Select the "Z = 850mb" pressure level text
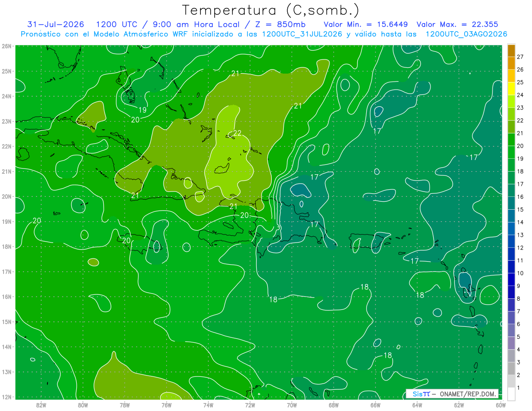The image size is (532, 411). point(281,24)
